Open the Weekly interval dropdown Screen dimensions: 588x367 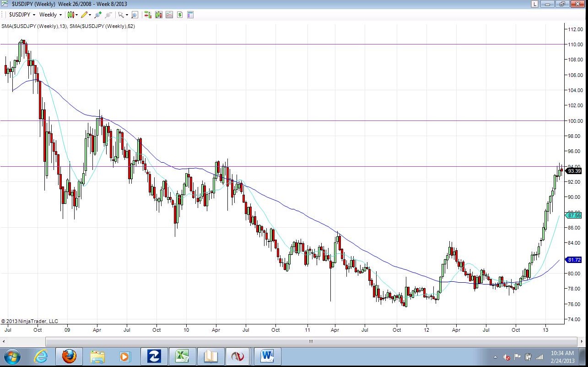click(x=50, y=15)
